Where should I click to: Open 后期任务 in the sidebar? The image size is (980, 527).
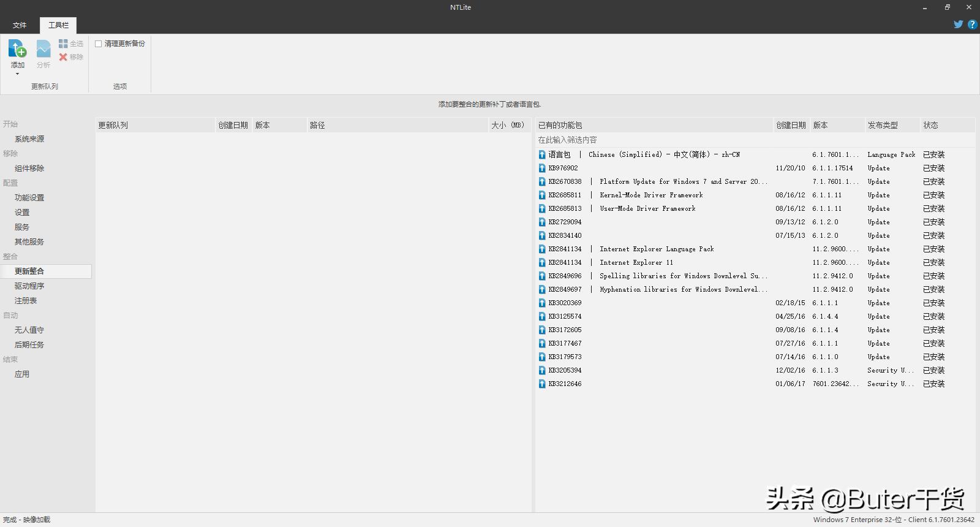pos(29,345)
